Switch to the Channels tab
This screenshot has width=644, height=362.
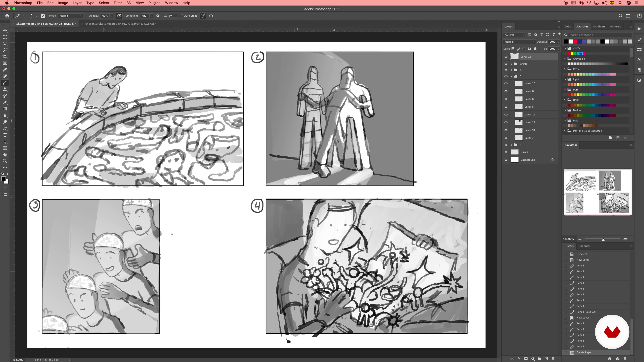[x=584, y=246]
